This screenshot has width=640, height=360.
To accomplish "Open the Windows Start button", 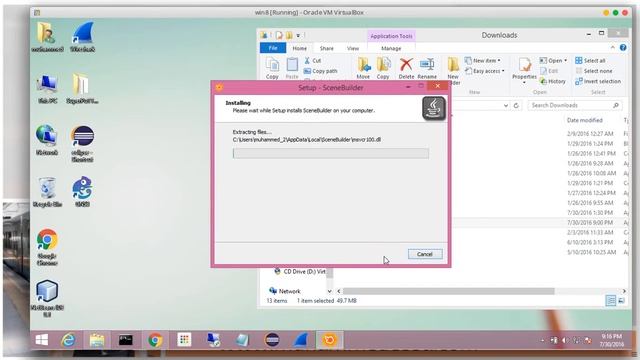I will coord(42,340).
